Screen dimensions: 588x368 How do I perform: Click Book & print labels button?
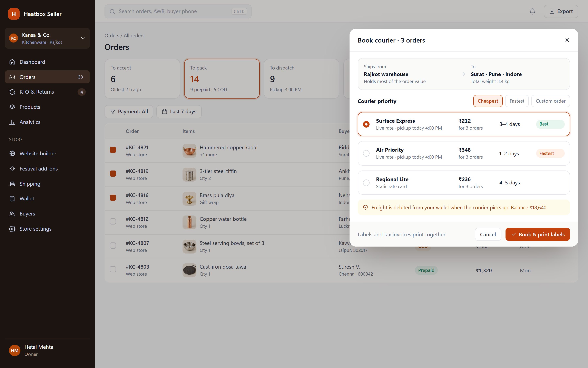pos(537,234)
